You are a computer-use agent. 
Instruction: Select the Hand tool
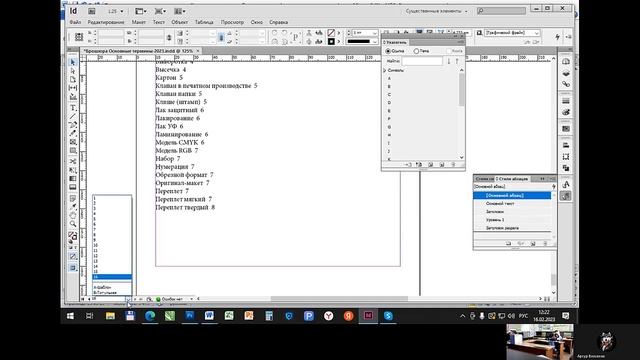pyautogui.click(x=73, y=215)
